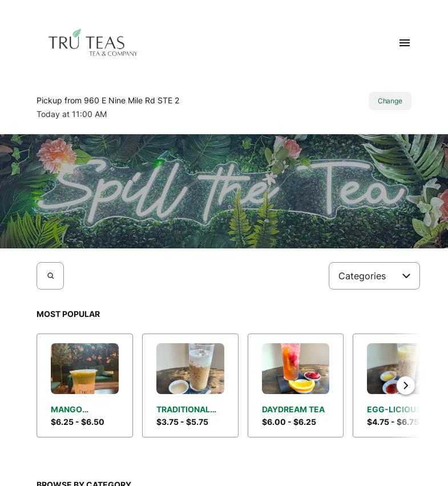This screenshot has width=448, height=486.
Task: Select the $6.00 - $6.25 Daydream Tea card
Action: pyautogui.click(x=296, y=385)
